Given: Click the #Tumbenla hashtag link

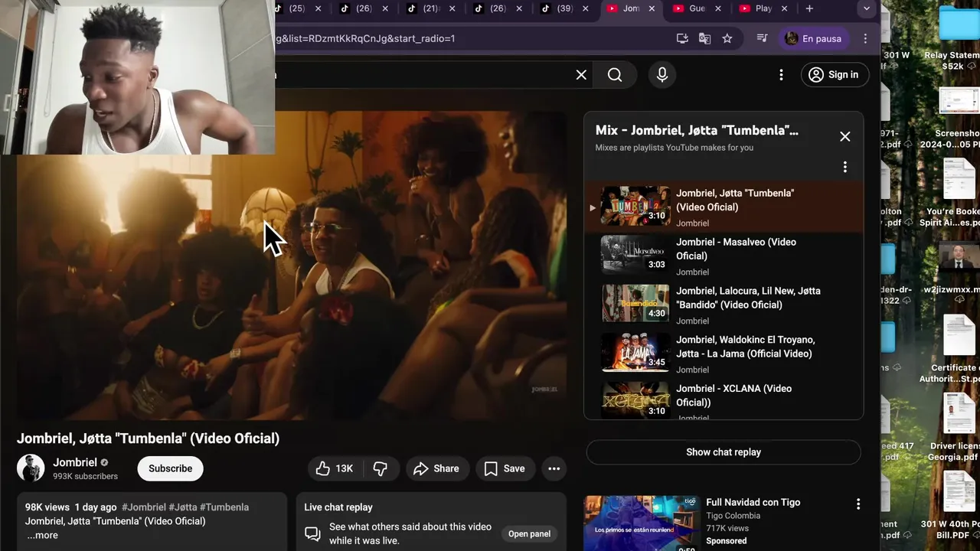Looking at the screenshot, I should click(x=224, y=507).
